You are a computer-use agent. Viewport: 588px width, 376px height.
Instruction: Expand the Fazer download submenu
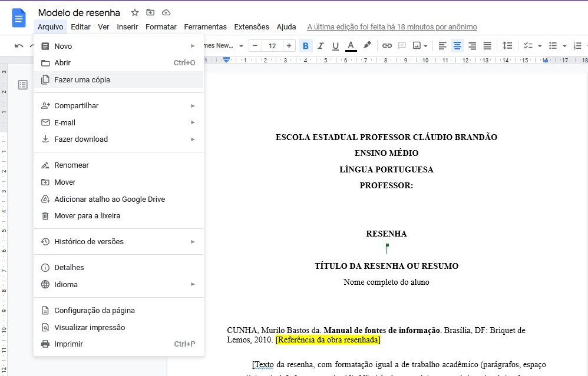(x=118, y=139)
